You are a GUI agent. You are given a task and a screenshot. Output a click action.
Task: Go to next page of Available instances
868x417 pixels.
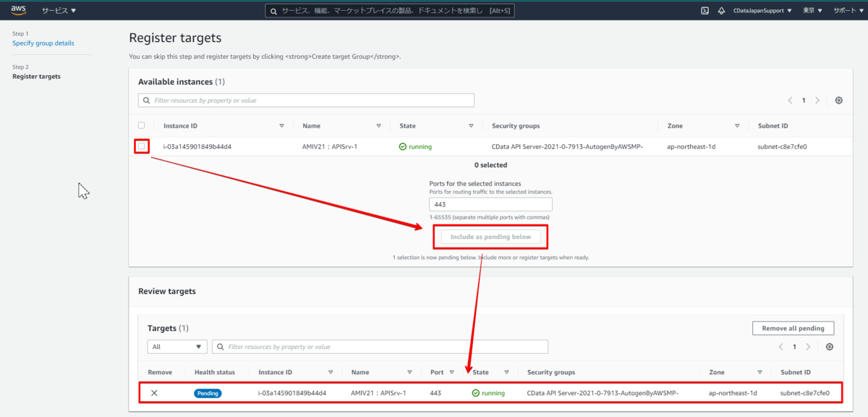pyautogui.click(x=817, y=101)
